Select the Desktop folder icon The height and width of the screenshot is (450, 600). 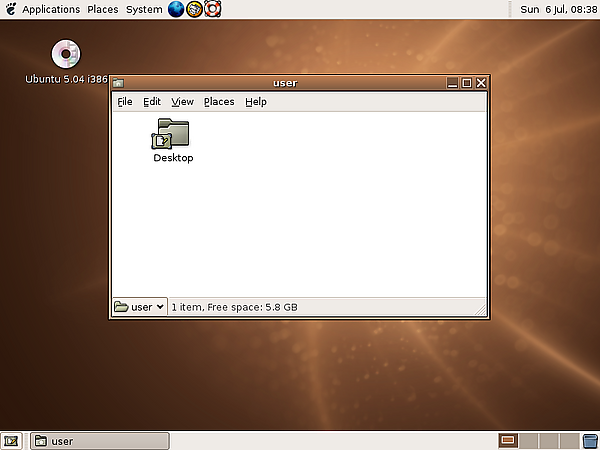point(173,134)
